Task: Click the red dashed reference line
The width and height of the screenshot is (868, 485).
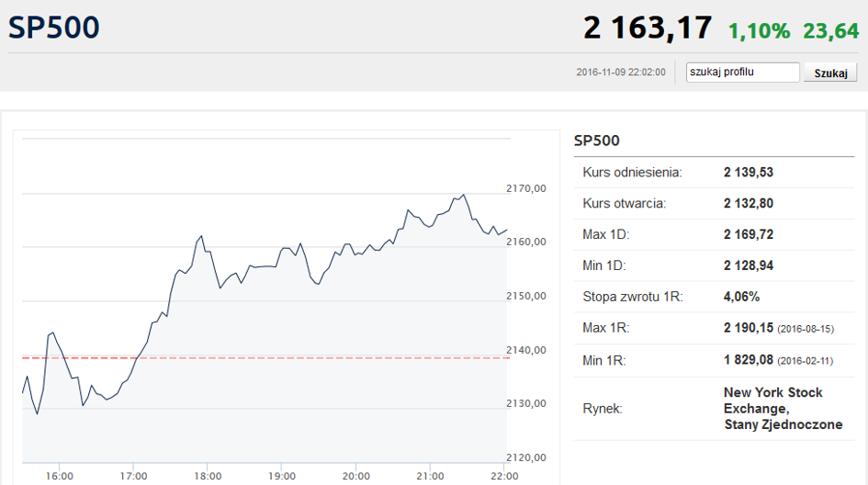Action: [265, 358]
